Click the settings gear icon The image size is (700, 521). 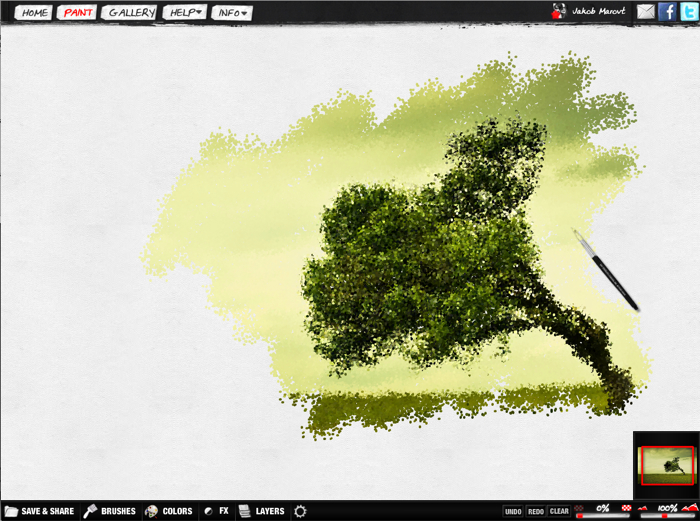click(300, 511)
